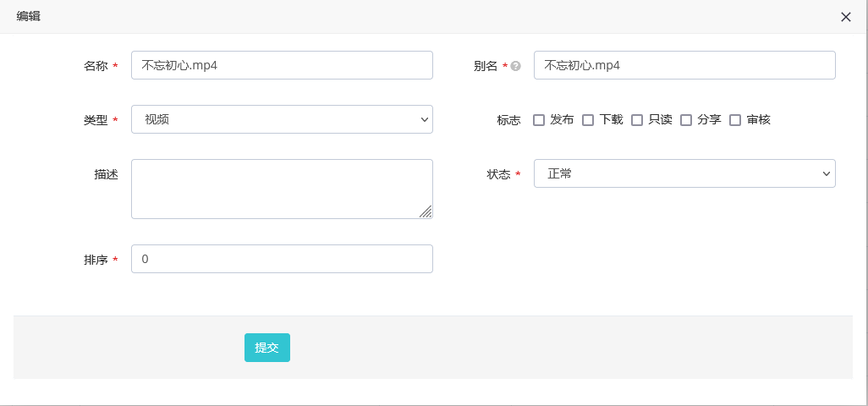
Task: Click the 编辑 dialog title
Action: point(28,17)
